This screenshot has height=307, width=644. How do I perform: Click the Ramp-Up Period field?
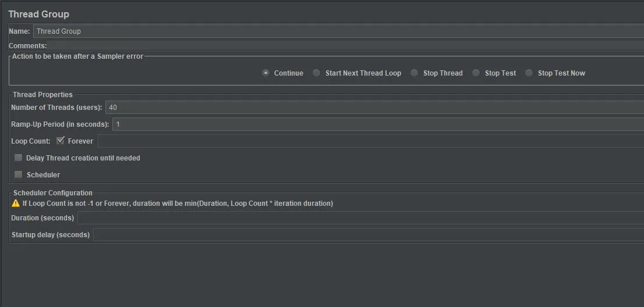click(377, 124)
